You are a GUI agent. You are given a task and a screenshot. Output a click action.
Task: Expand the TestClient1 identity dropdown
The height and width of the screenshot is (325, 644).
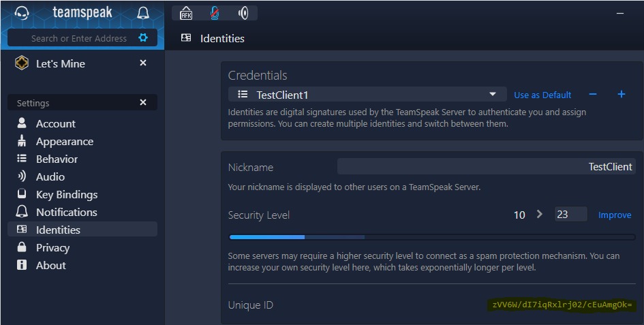tap(493, 95)
